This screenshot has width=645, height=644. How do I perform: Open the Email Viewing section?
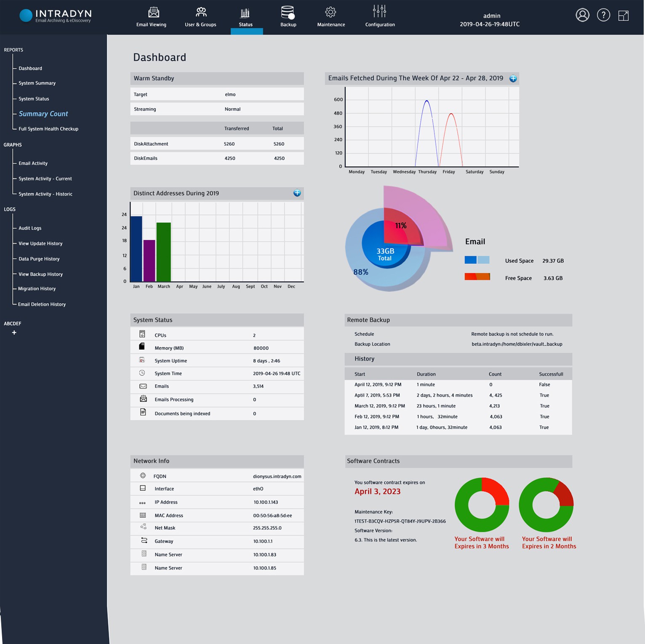tap(152, 17)
